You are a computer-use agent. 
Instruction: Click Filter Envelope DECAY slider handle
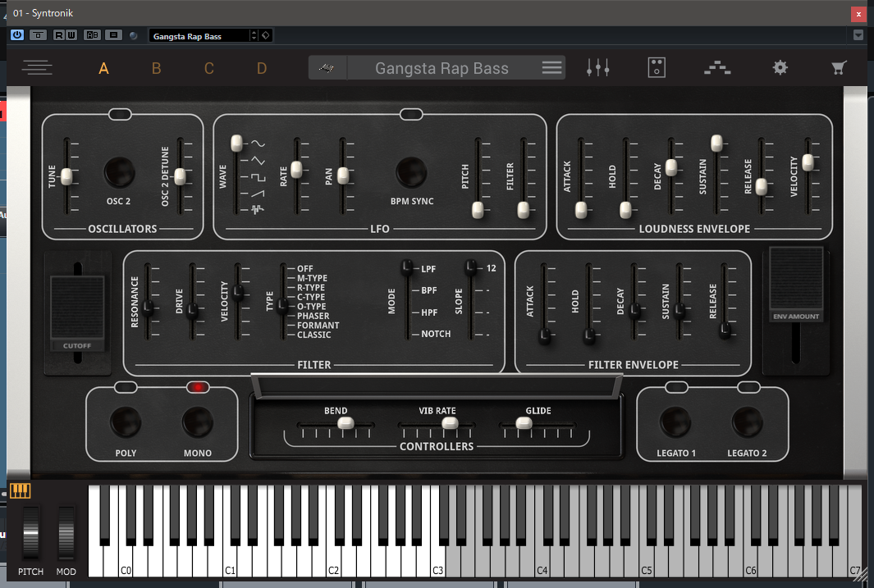(635, 311)
